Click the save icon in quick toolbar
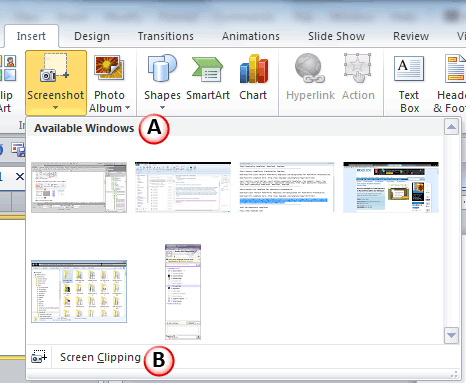Viewport: 466px width, 383px height. 18,149
